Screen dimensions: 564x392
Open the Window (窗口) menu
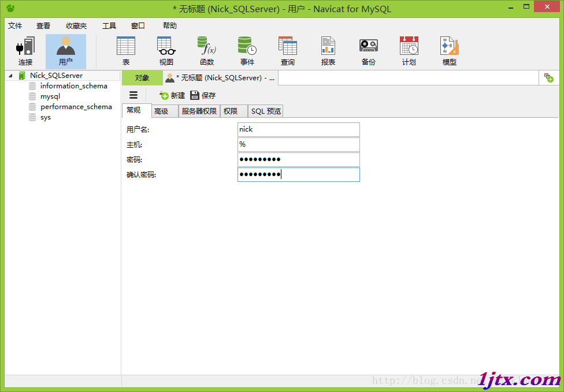138,25
